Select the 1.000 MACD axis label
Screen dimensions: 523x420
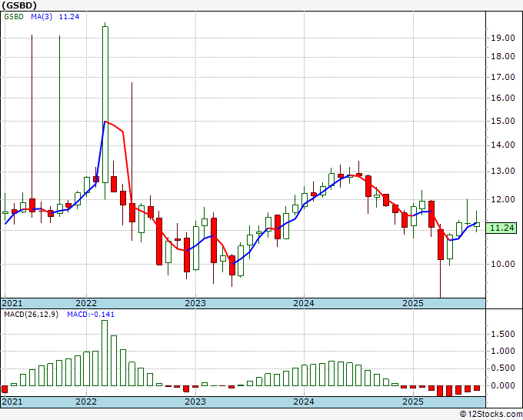[x=503, y=351]
